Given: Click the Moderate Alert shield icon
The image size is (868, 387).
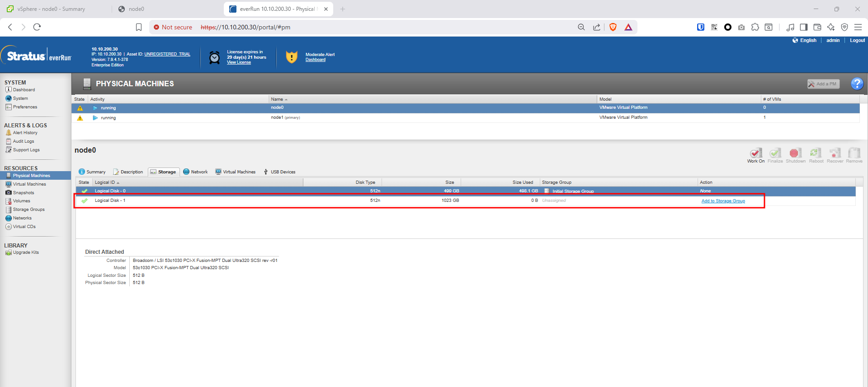Looking at the screenshot, I should click(292, 57).
